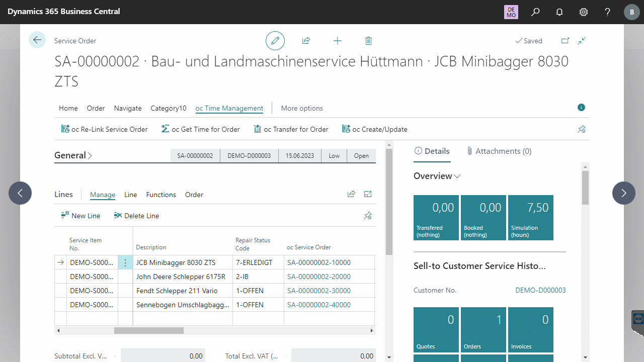The image size is (644, 362).
Task: Switch to Attachments (0) tab
Action: pyautogui.click(x=499, y=151)
